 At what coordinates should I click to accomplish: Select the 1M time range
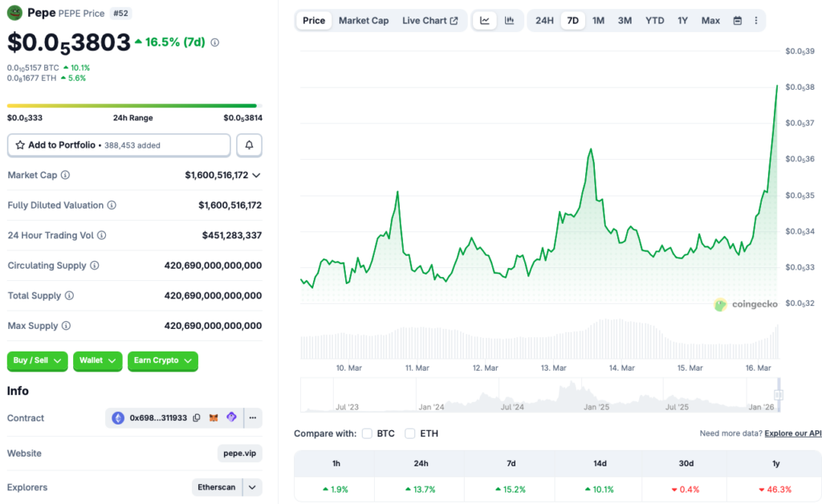pos(598,21)
